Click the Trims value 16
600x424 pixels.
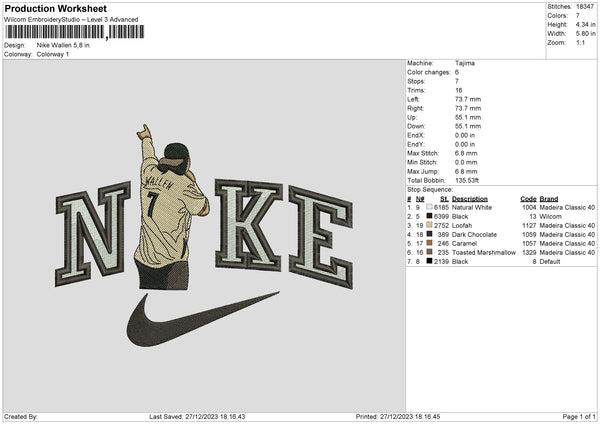point(458,90)
